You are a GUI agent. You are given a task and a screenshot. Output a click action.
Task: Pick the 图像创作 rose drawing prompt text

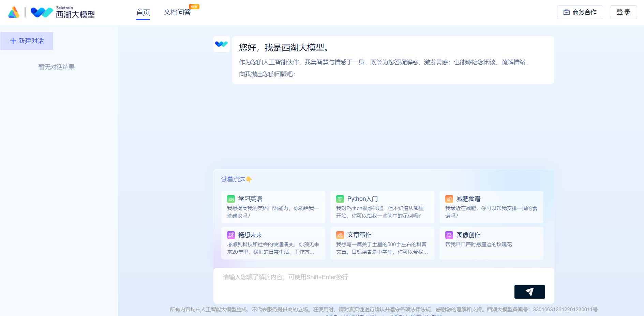coord(478,244)
